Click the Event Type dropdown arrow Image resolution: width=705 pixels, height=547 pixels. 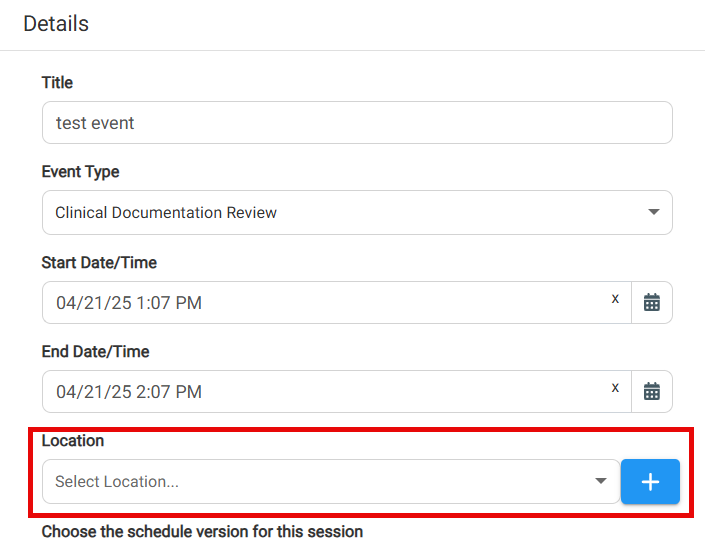[654, 212]
